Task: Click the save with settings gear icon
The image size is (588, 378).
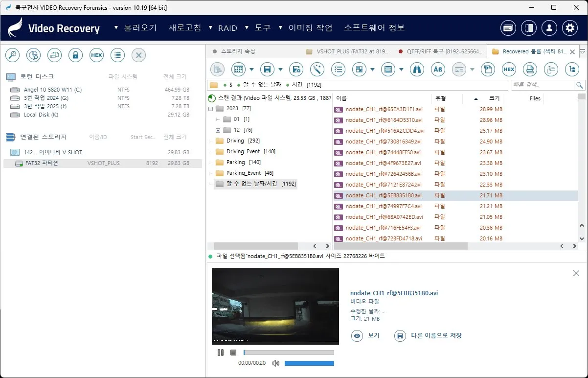Action: click(x=296, y=70)
